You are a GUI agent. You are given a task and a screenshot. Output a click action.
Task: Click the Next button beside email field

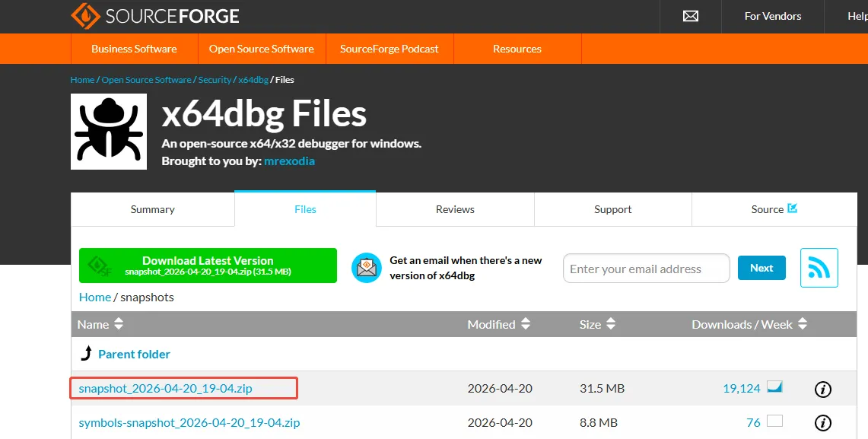pyautogui.click(x=761, y=268)
